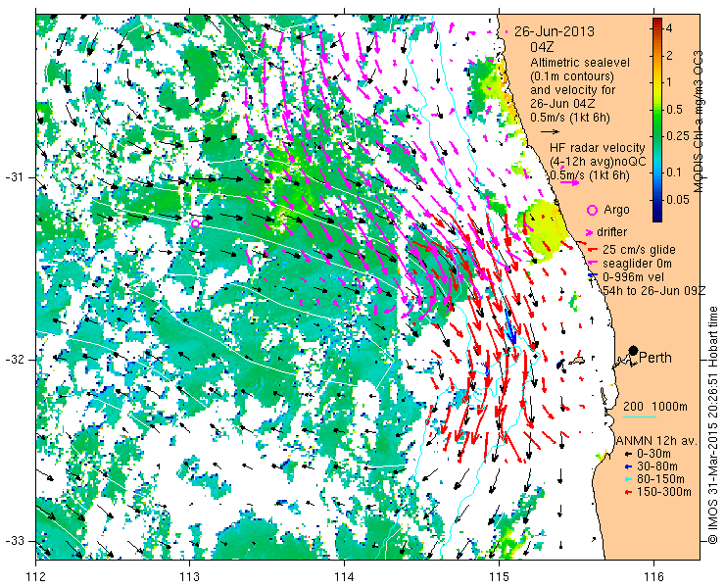
Task: Click the Perth label
Action: pos(655,358)
